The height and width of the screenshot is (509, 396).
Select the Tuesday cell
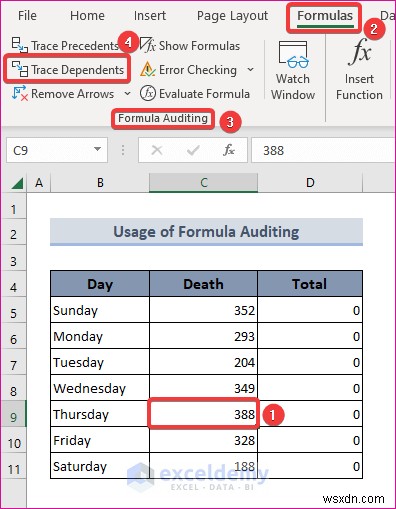coord(100,362)
